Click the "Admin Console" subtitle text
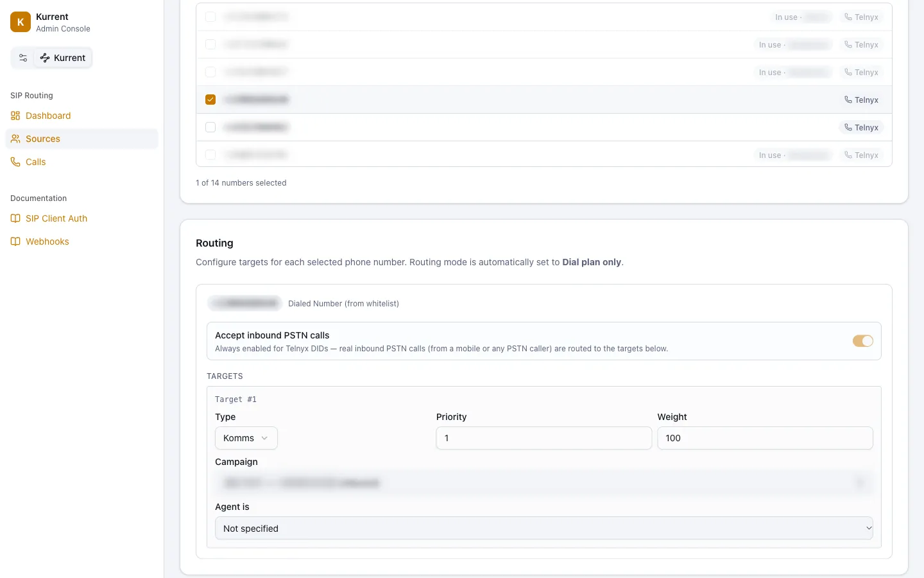924x578 pixels. [63, 29]
